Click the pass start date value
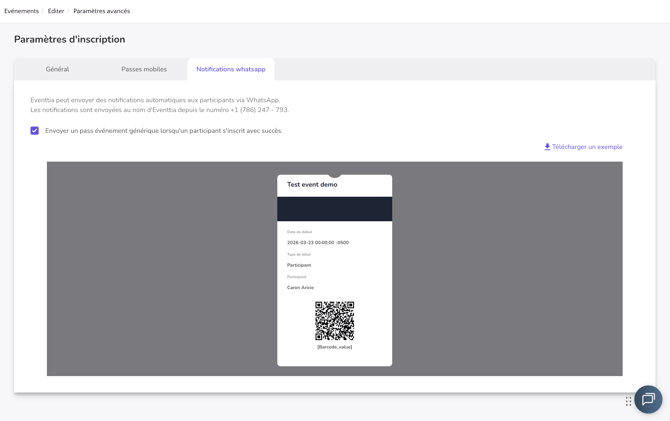 [317, 243]
